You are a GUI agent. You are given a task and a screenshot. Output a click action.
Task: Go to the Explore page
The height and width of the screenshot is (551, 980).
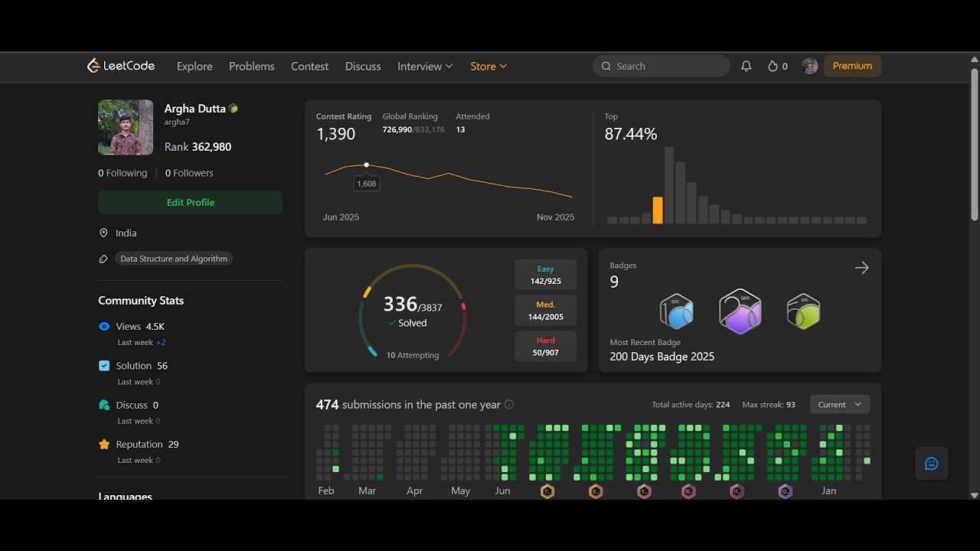pos(194,67)
